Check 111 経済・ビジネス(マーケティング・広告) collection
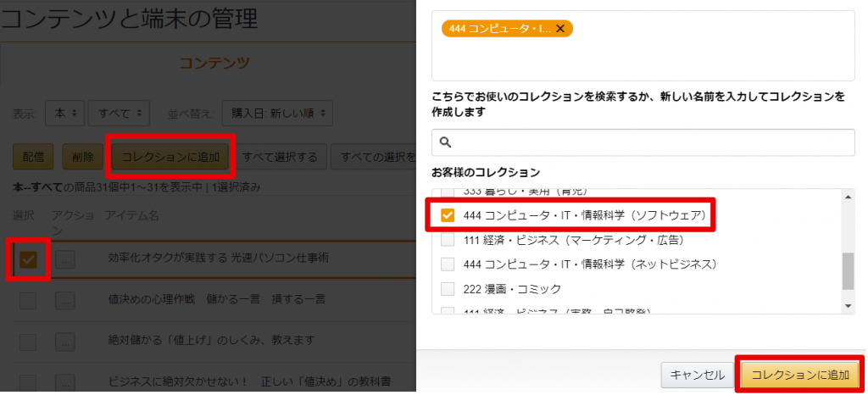 (x=448, y=240)
